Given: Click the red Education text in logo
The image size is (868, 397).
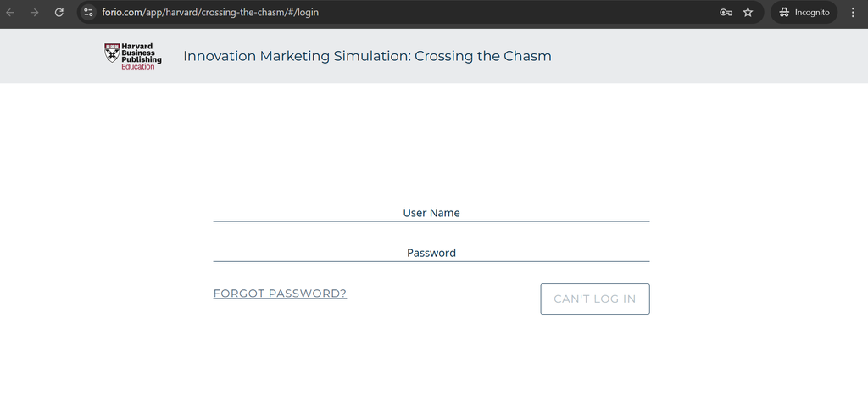Looking at the screenshot, I should (x=138, y=66).
